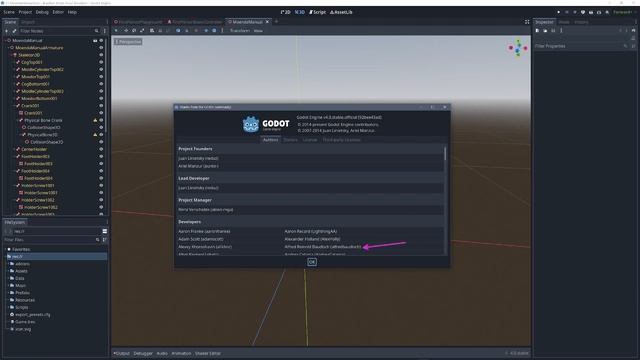Add a new node in Scene dock
The image size is (640, 360).
[x=7, y=31]
